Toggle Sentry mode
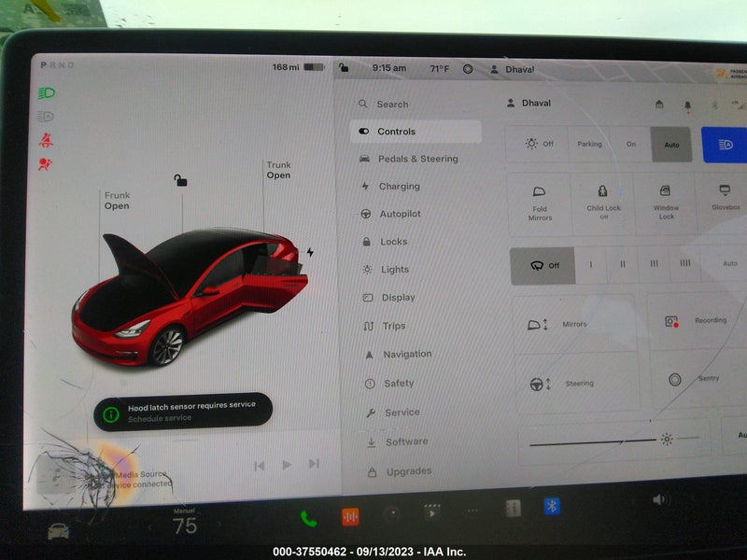Screen dimensions: 747x560 pos(698,379)
